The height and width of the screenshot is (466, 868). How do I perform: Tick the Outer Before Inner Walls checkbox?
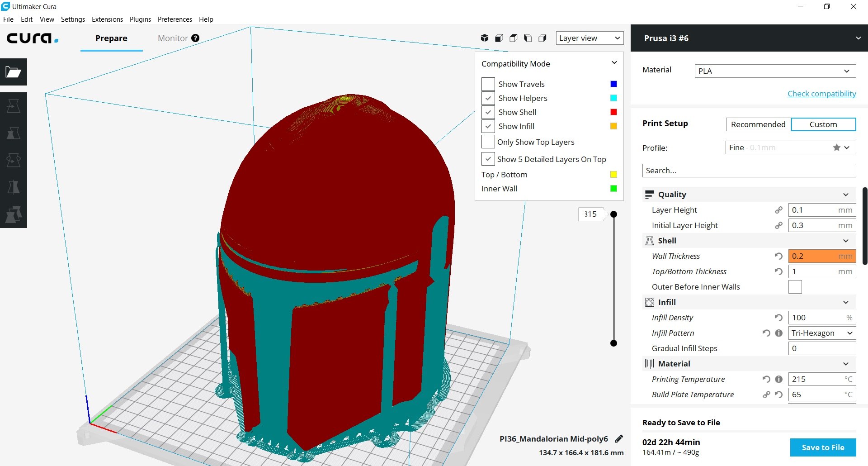tap(795, 287)
